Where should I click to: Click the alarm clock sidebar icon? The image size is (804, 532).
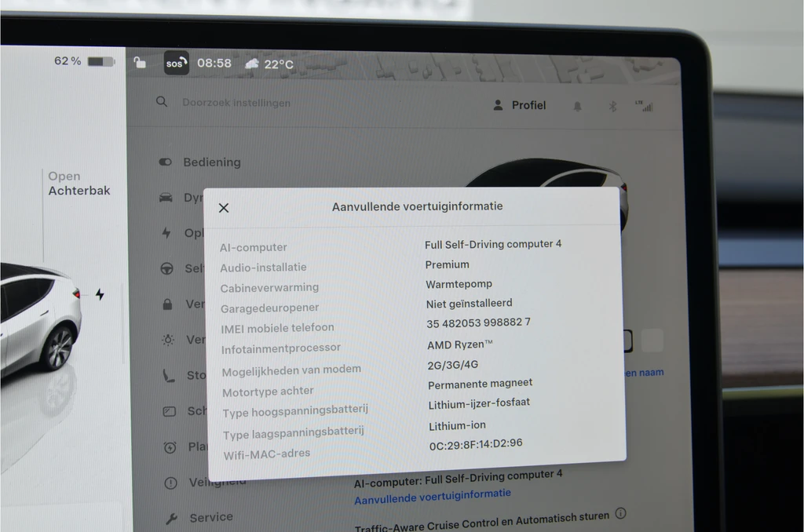170,447
